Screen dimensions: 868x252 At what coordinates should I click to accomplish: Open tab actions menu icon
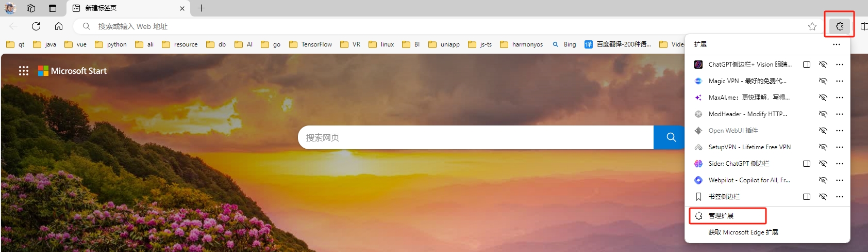pyautogui.click(x=53, y=8)
